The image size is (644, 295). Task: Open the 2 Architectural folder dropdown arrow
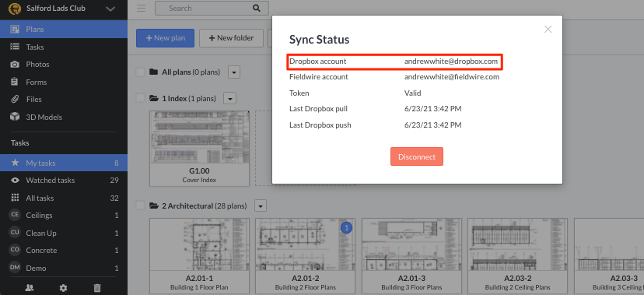pos(261,205)
